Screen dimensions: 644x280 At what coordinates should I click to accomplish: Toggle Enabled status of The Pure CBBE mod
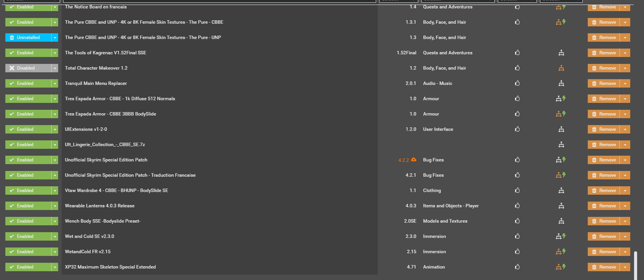(x=28, y=22)
